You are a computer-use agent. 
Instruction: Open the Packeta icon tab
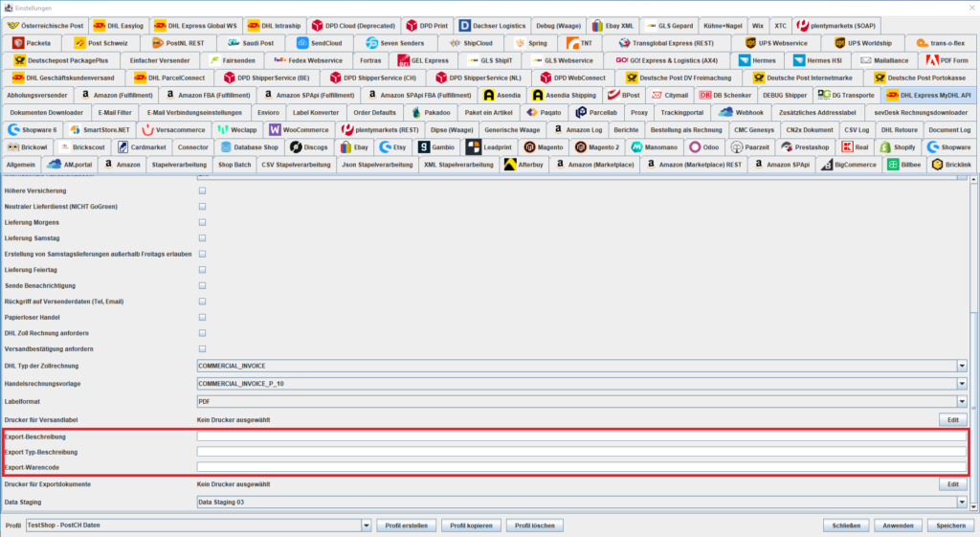18,43
